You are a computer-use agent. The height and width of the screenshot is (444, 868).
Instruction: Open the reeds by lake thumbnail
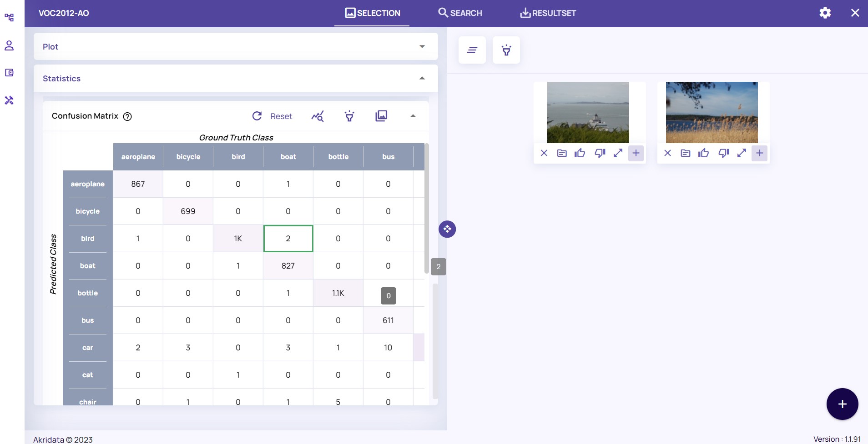point(712,112)
